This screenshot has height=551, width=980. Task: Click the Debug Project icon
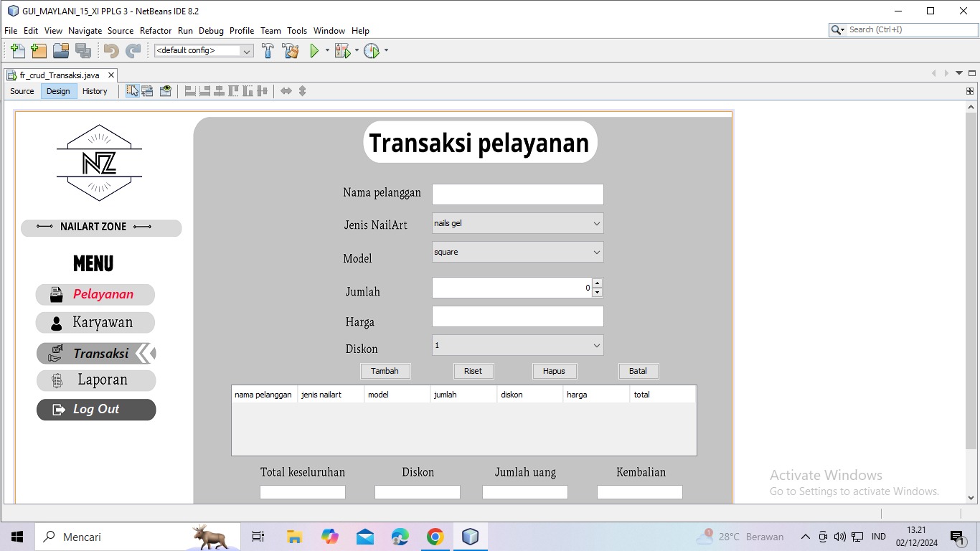pos(343,51)
